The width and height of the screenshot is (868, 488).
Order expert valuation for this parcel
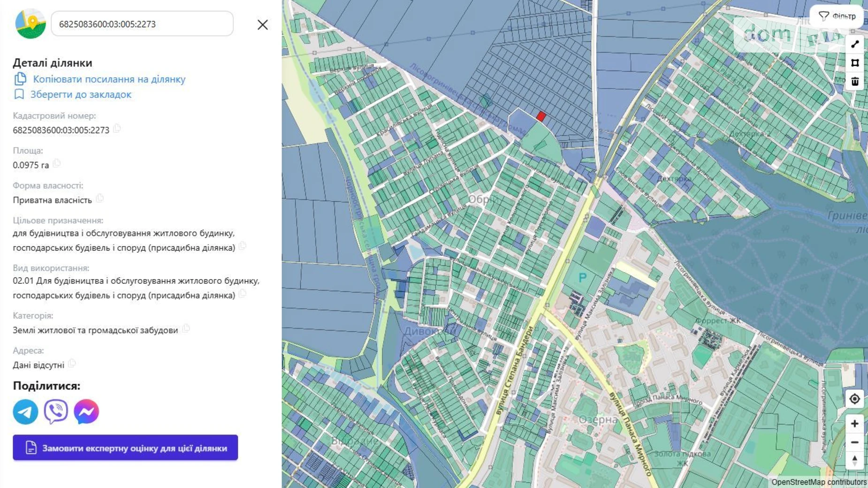tap(125, 448)
